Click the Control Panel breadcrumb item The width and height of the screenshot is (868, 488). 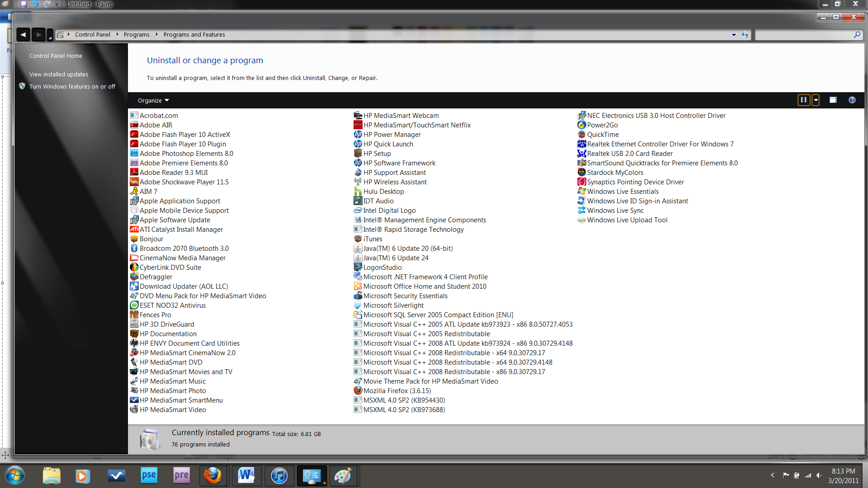(x=92, y=34)
